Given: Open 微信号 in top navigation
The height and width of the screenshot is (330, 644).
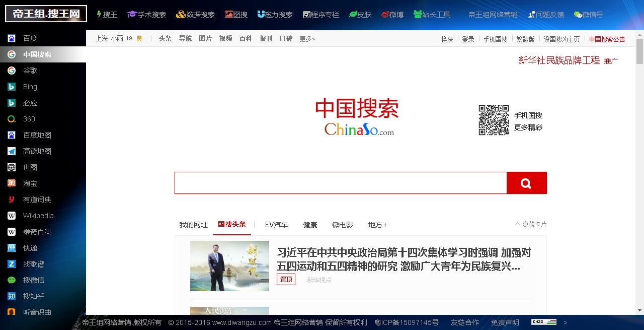Looking at the screenshot, I should (588, 15).
